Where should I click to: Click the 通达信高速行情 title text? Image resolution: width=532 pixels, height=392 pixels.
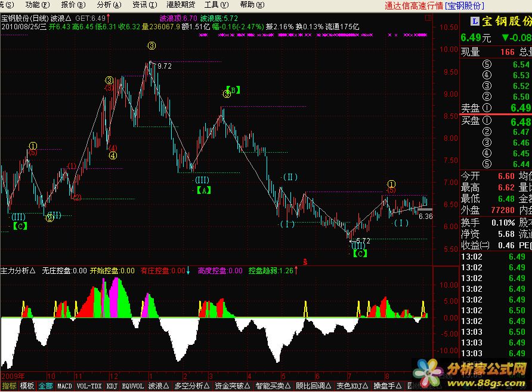414,5
